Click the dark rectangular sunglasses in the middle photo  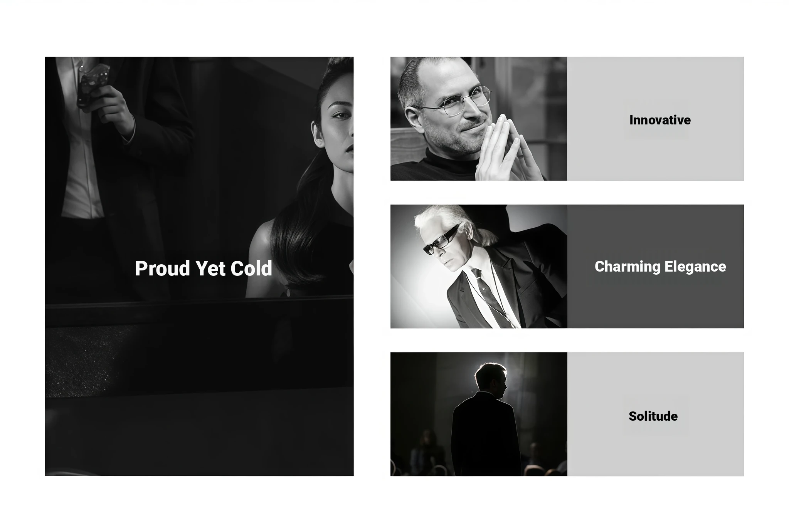(x=441, y=241)
